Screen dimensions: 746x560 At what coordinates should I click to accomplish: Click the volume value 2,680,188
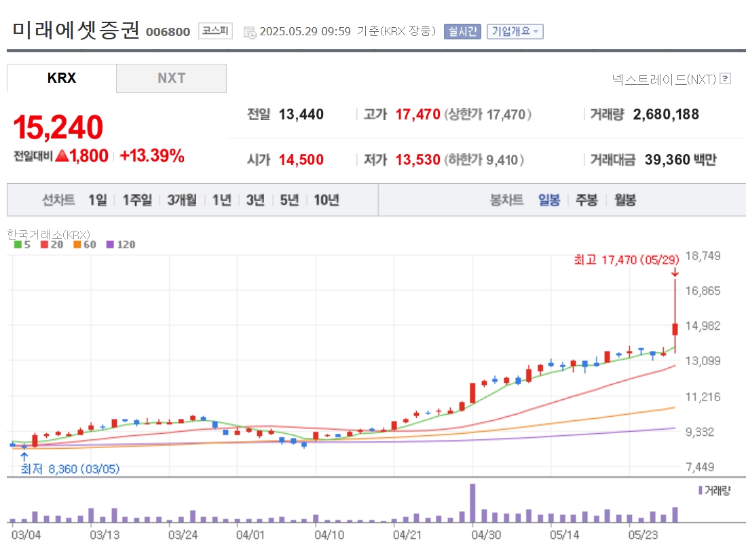666,114
